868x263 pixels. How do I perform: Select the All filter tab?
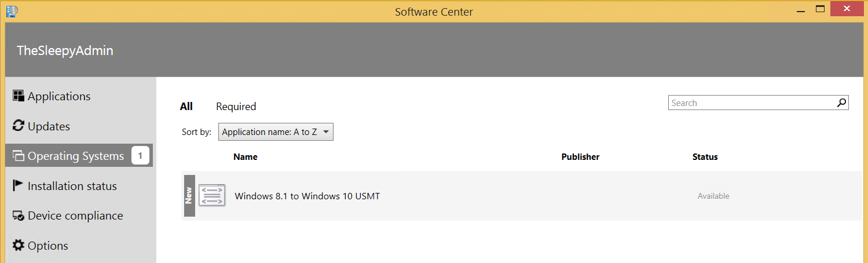pyautogui.click(x=186, y=107)
